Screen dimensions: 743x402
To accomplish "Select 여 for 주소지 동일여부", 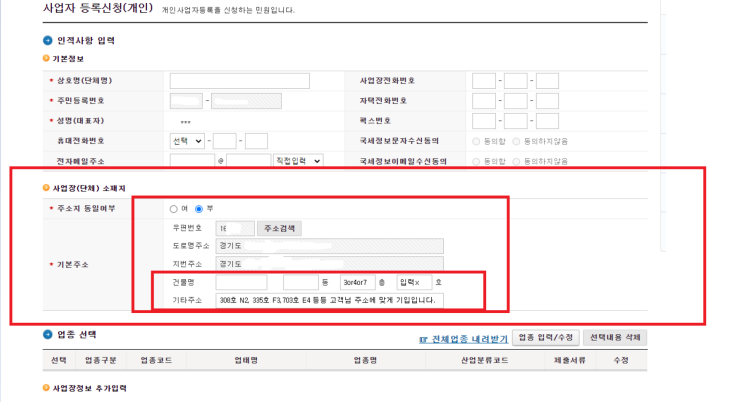I will point(173,209).
